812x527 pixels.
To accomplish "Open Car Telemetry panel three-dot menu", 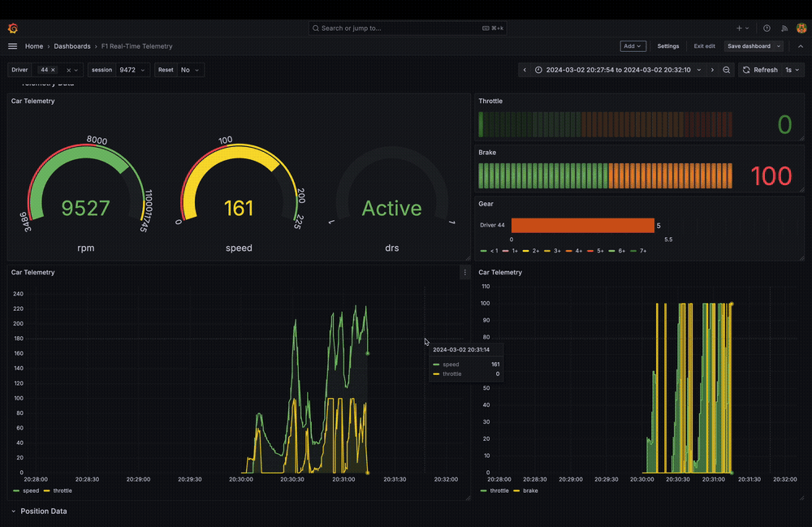I will pyautogui.click(x=464, y=272).
